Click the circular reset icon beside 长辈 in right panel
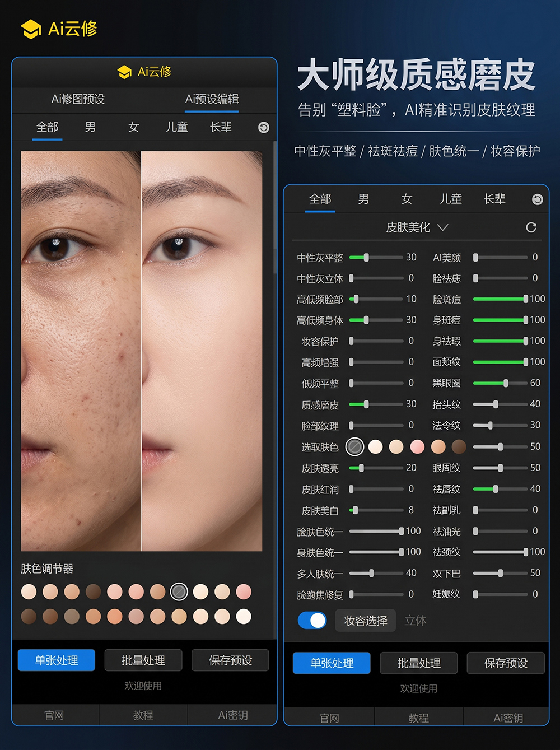Screen dimensions: 560x750 point(538,199)
